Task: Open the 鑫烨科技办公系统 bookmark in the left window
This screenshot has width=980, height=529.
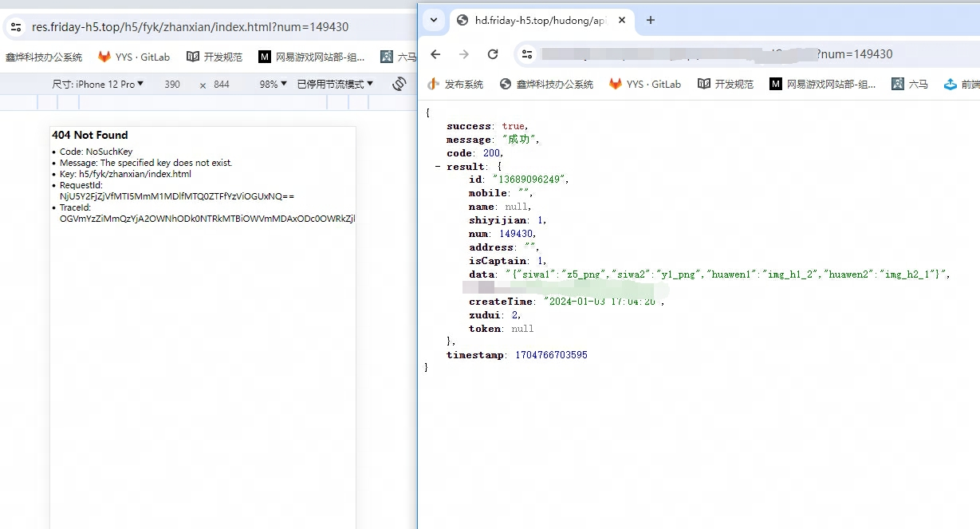Action: (44, 57)
